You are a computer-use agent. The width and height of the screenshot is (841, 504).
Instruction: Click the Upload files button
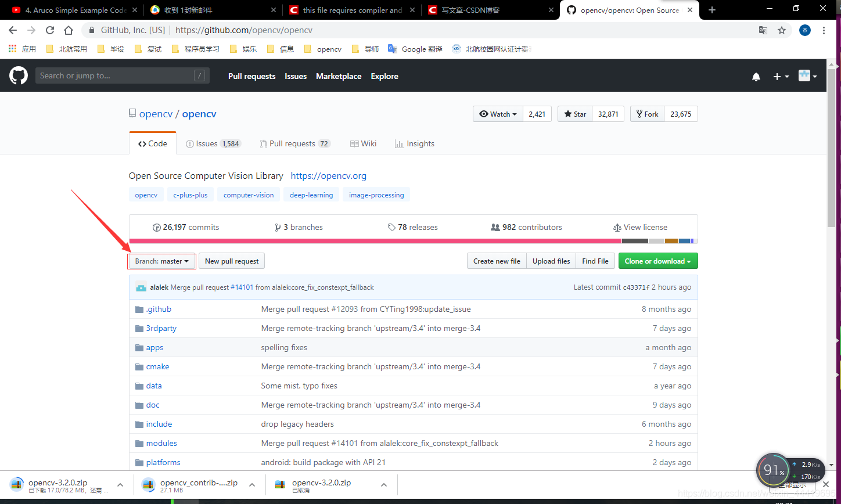pos(551,261)
